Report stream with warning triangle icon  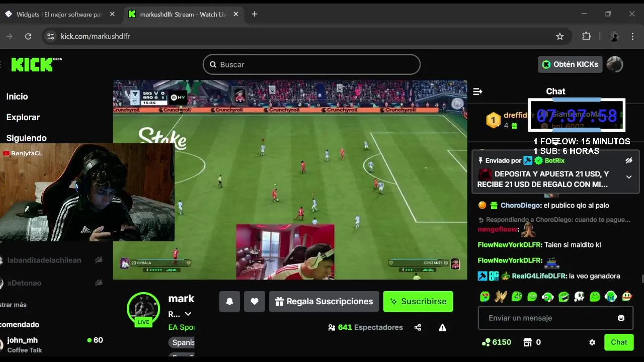point(442,328)
